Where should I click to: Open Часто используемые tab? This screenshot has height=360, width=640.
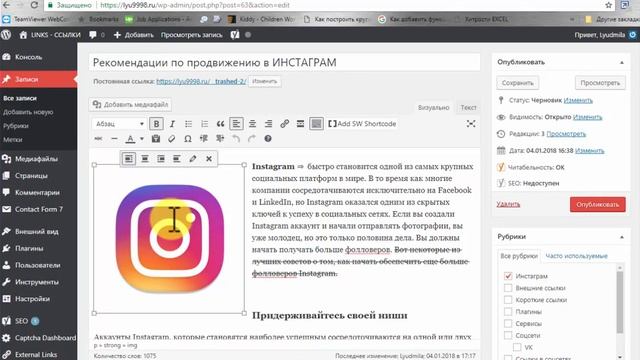(576, 256)
